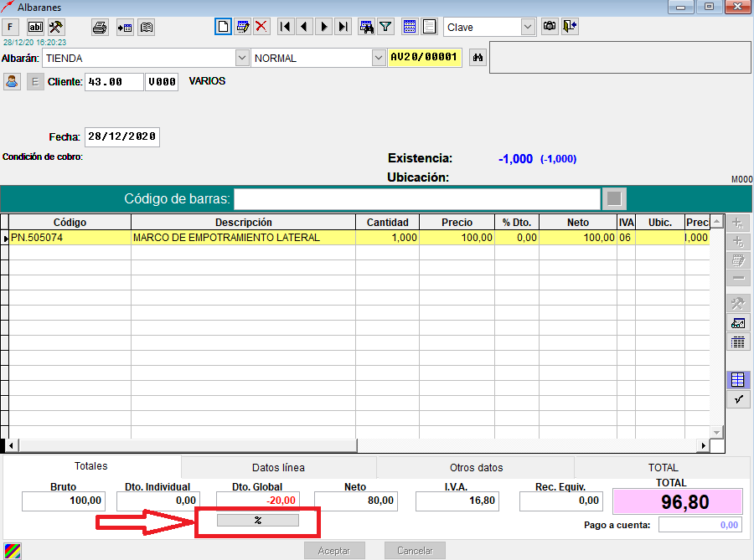This screenshot has height=560, width=754.
Task: Click the side calculator-table icon
Action: pyautogui.click(x=738, y=323)
